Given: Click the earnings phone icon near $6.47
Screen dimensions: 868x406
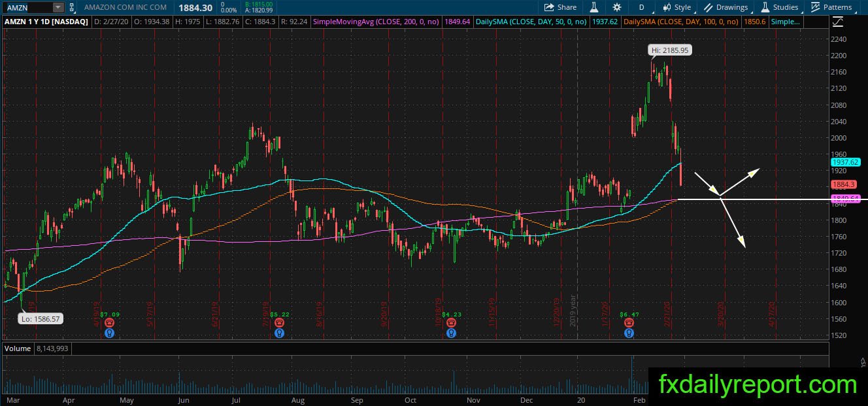Looking at the screenshot, I should (x=629, y=323).
